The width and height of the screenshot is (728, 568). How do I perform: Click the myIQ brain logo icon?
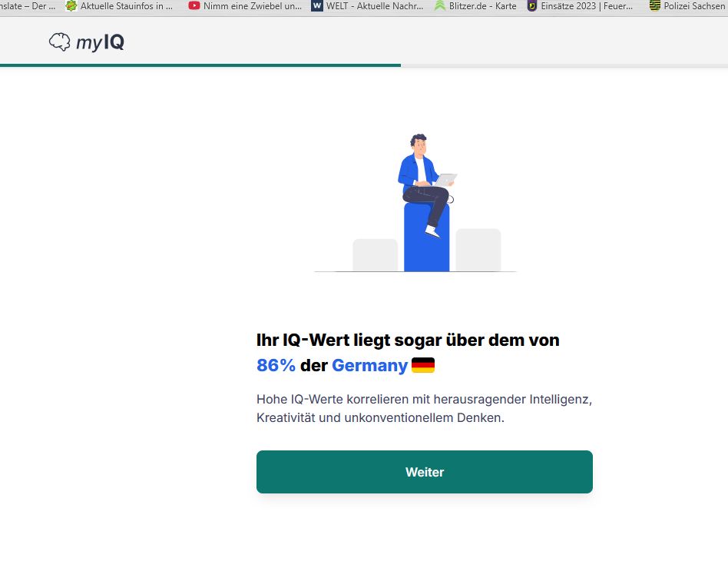click(x=59, y=42)
